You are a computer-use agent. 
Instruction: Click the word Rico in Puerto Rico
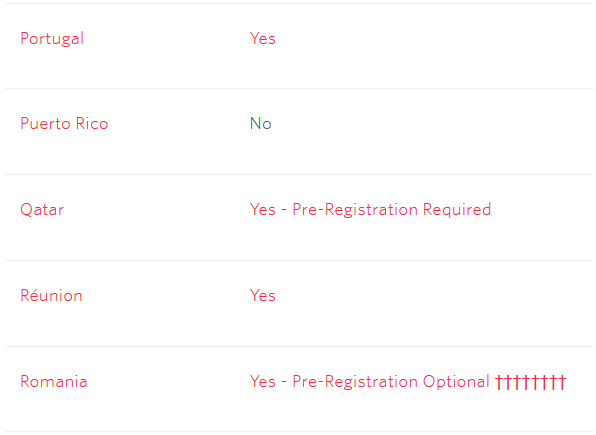[92, 124]
